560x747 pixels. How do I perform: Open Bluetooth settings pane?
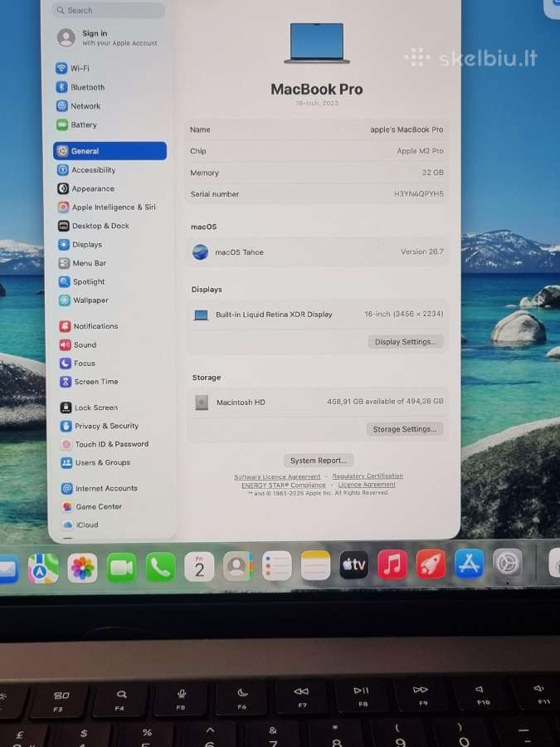click(80, 87)
